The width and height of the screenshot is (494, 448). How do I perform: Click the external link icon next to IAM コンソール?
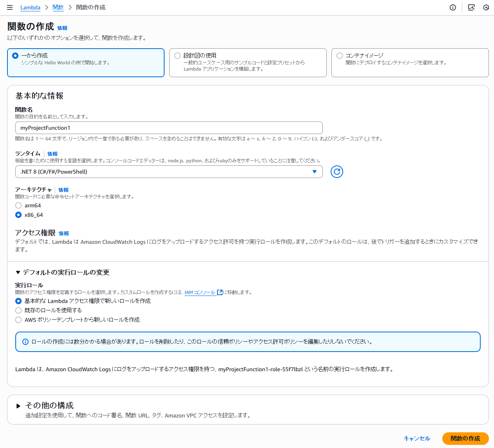coord(220,292)
